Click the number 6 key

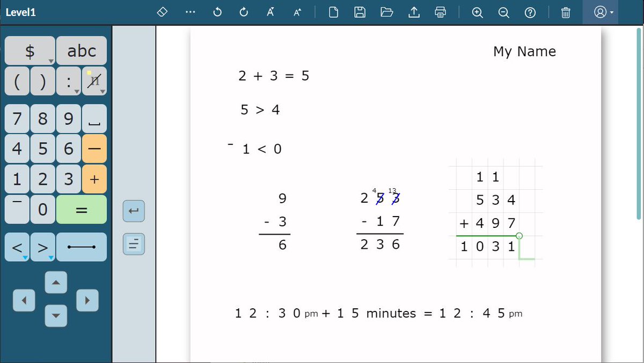coord(69,149)
